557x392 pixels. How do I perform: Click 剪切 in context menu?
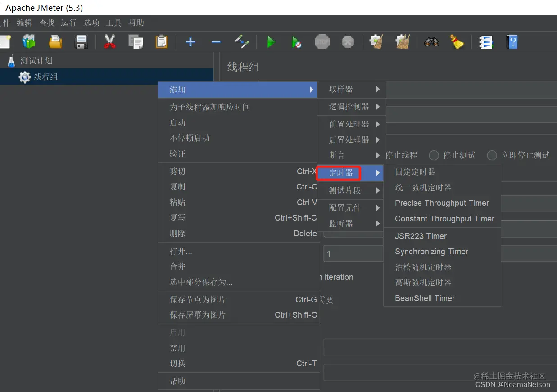coord(239,171)
